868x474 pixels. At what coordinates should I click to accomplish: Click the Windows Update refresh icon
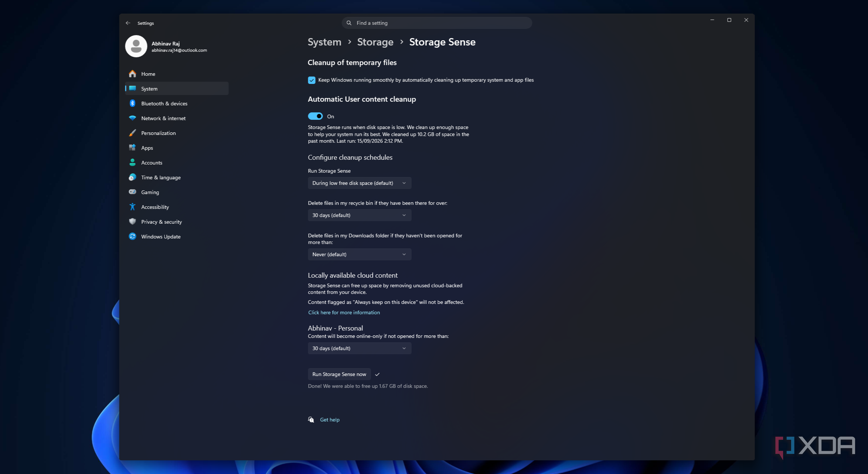[132, 236]
